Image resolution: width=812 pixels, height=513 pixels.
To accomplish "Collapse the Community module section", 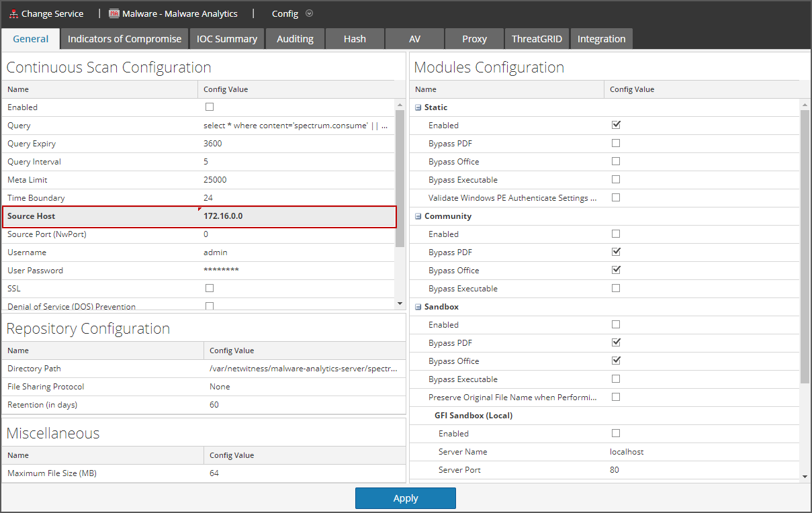I will (x=418, y=216).
